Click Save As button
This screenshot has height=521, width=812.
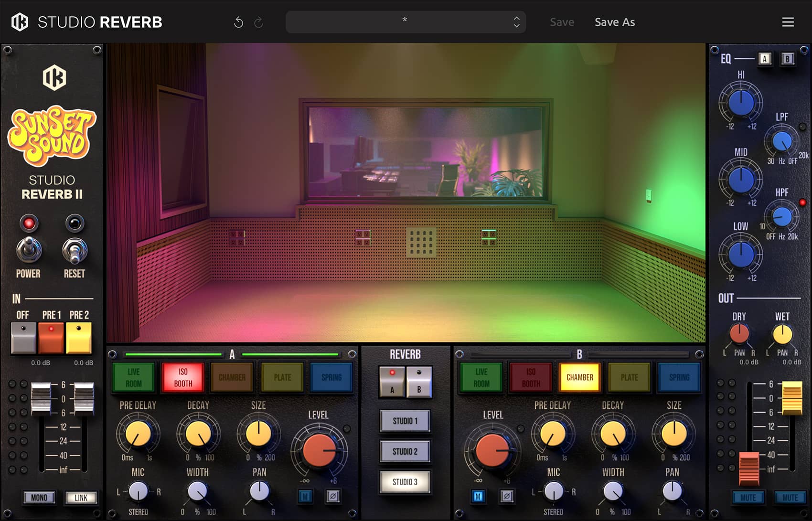tap(614, 22)
